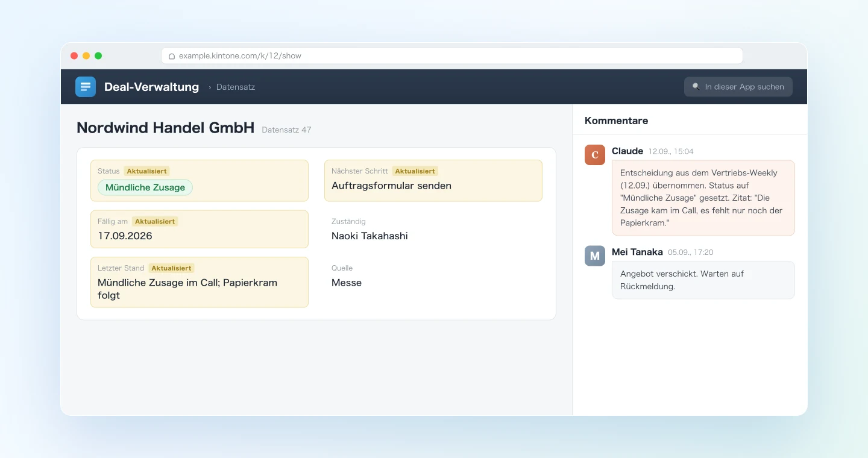This screenshot has width=868, height=458.
Task: Click the 'Mündliche Zusage' status pill
Action: pyautogui.click(x=145, y=187)
